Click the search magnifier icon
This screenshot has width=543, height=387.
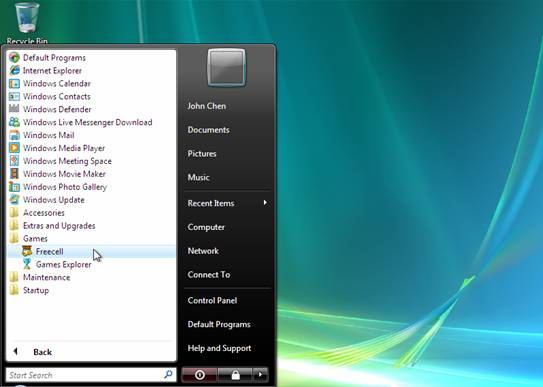point(168,374)
